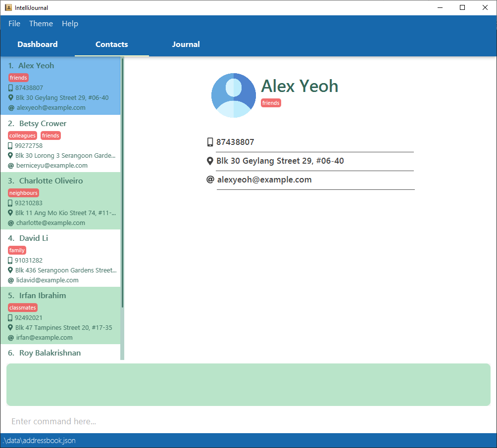Select the Betsy Crower contact

[x=60, y=143]
